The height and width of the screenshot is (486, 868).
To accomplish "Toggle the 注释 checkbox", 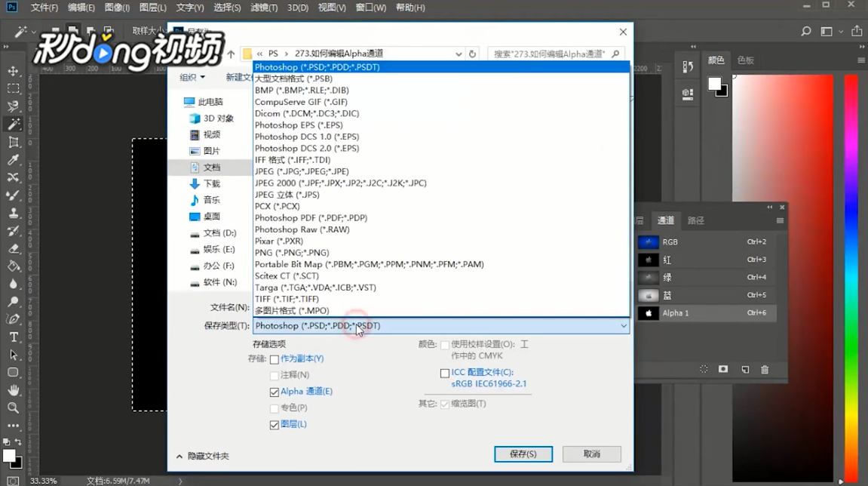I will [274, 376].
